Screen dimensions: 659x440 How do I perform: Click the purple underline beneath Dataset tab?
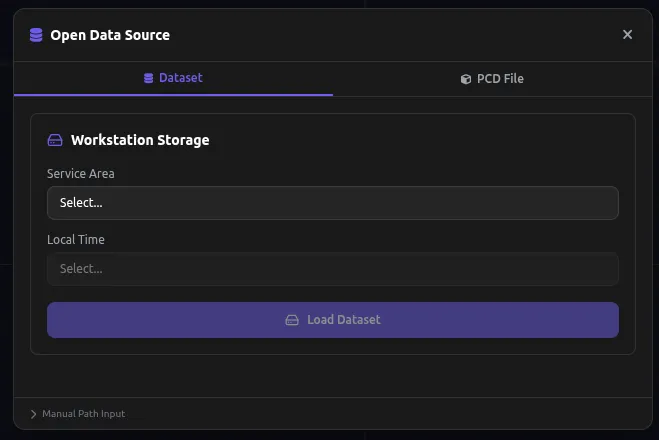[174, 95]
